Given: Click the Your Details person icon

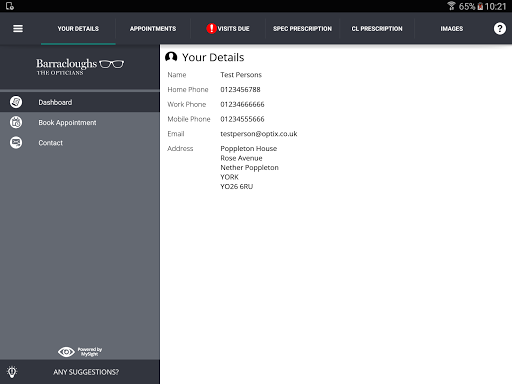Looking at the screenshot, I should tap(171, 57).
